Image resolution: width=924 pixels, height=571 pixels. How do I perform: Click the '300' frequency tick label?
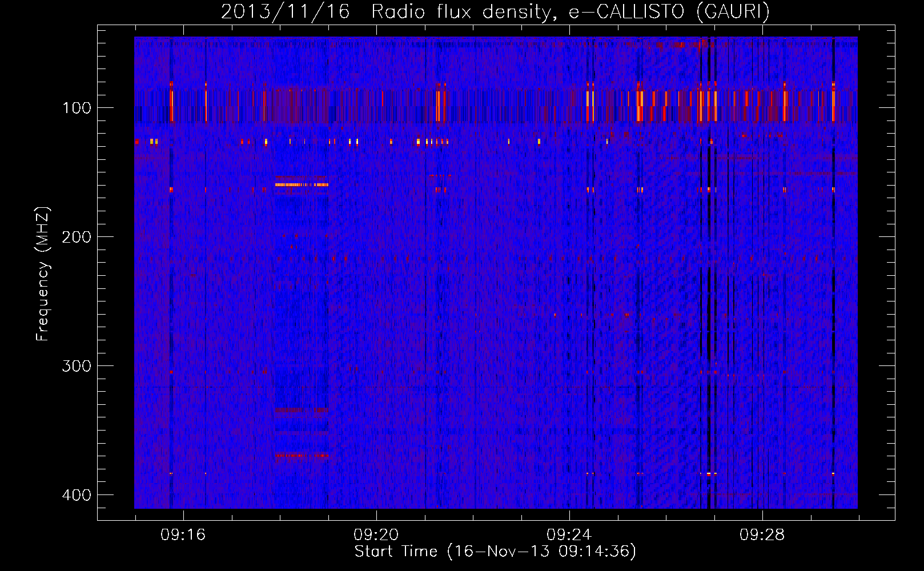(77, 366)
